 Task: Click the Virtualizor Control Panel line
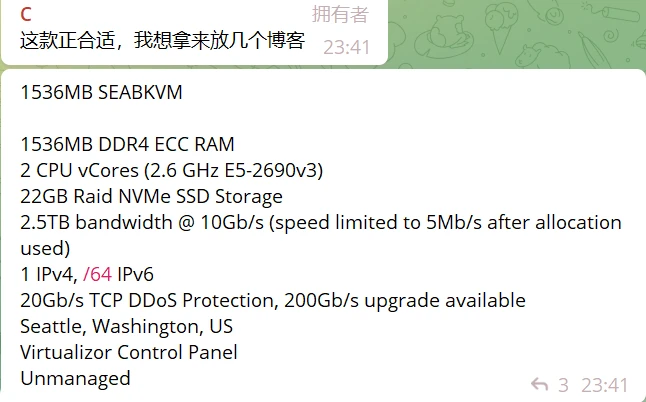[x=129, y=352]
